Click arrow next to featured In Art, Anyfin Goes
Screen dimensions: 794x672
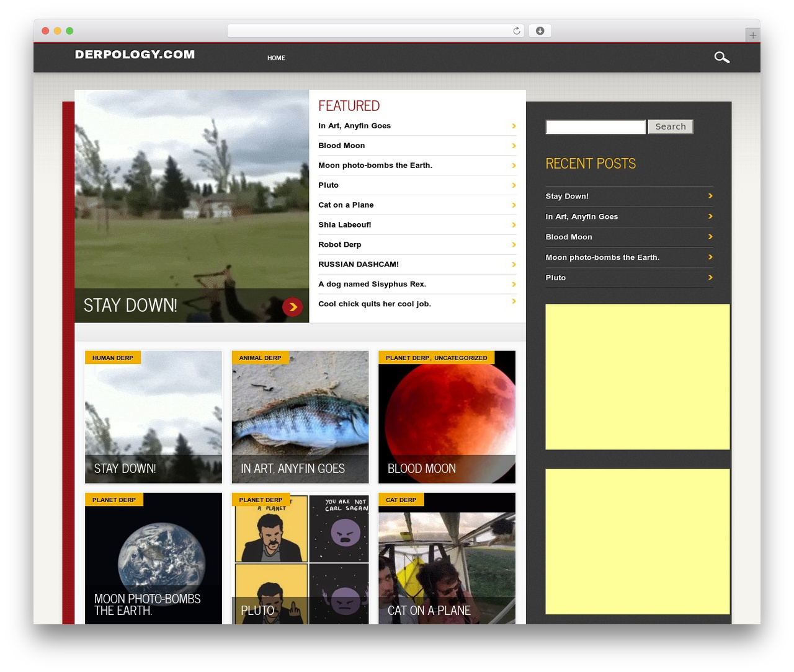tap(514, 126)
